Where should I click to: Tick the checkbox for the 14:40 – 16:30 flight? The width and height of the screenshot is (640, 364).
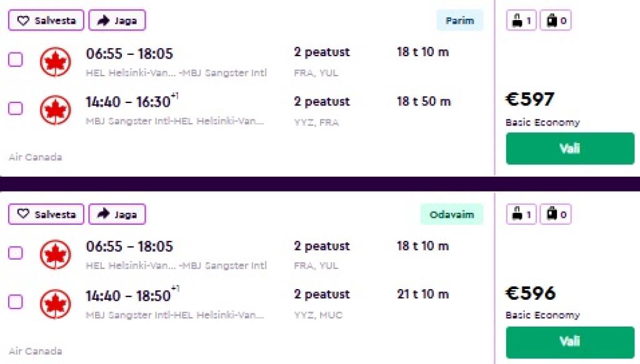pyautogui.click(x=15, y=109)
